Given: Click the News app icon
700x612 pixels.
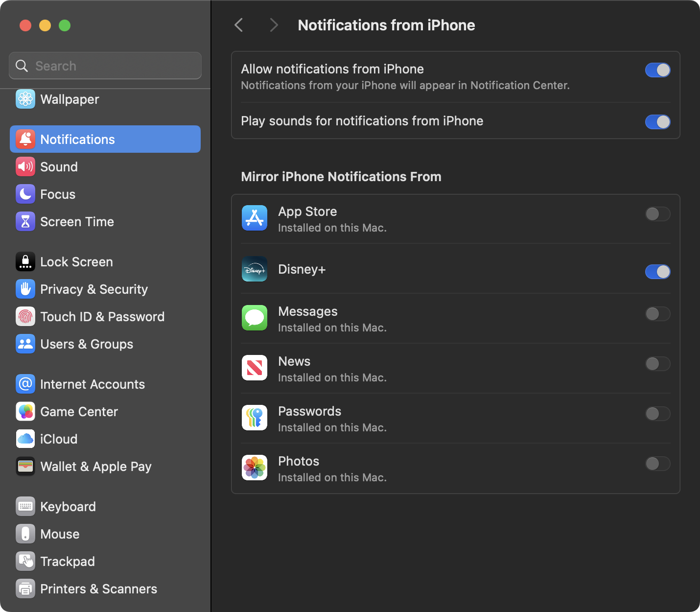Looking at the screenshot, I should tap(255, 368).
